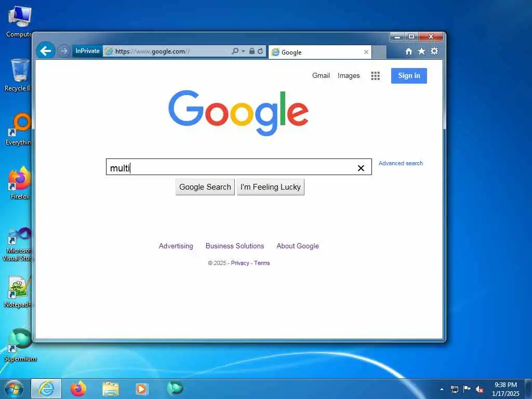
Task: Select the Google browser tab
Action: pyautogui.click(x=320, y=52)
